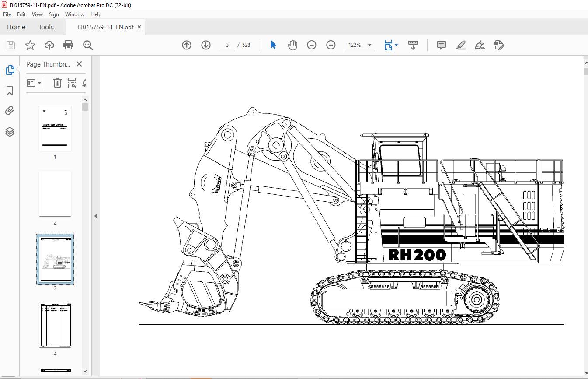
Task: Select page 1 thumbnail
Action: point(55,128)
